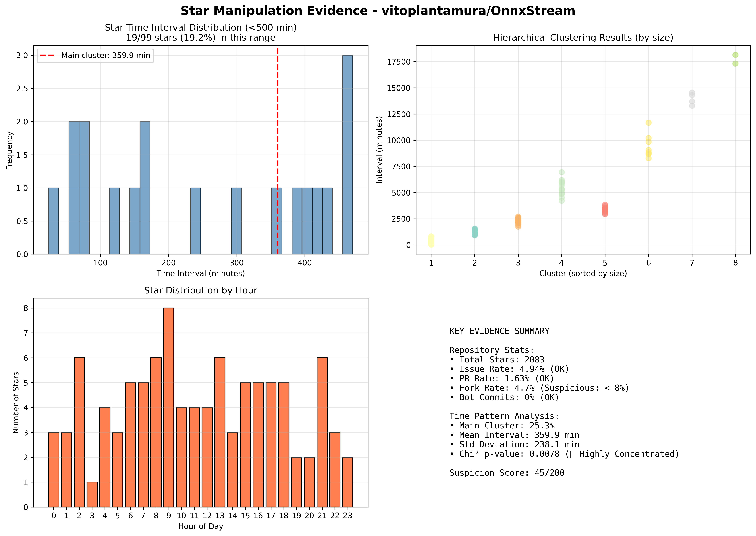Click the 'Std Deviation: 238.1 min' line
The width and height of the screenshot is (756, 536).
click(514, 445)
